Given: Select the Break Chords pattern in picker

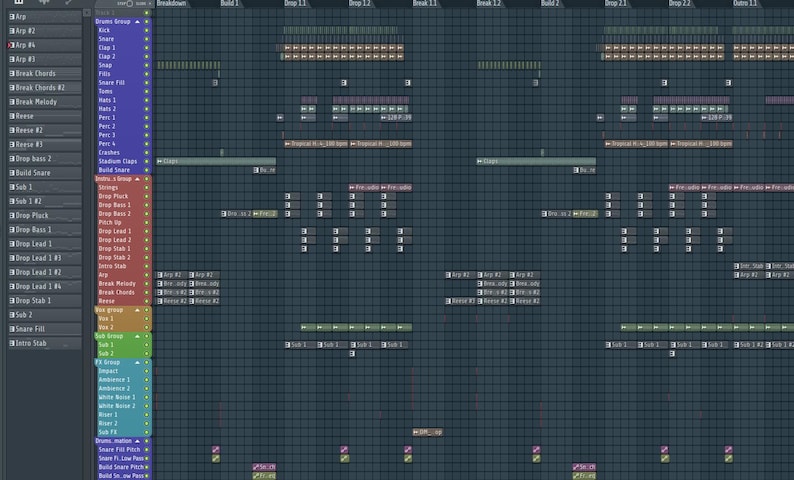Looking at the screenshot, I should [x=45, y=73].
